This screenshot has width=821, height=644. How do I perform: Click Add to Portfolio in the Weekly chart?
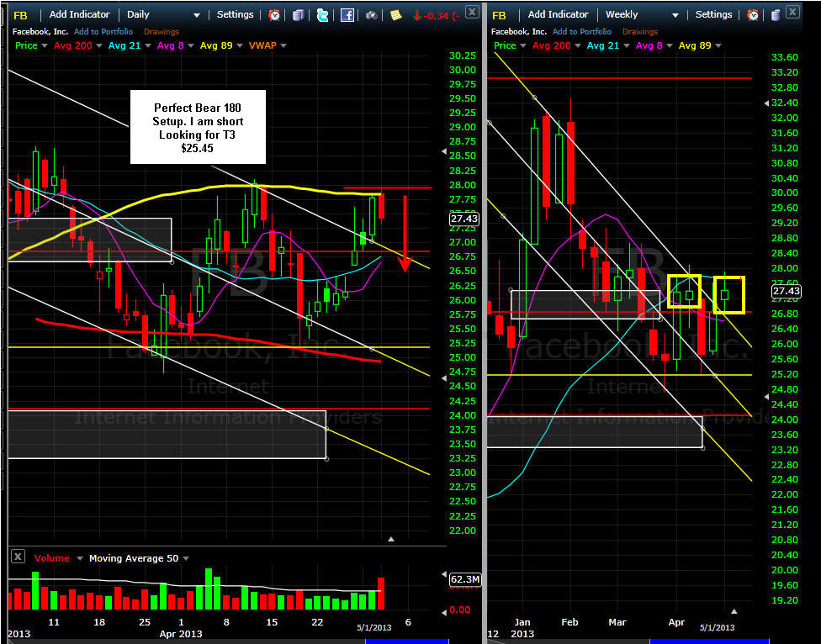(x=582, y=31)
